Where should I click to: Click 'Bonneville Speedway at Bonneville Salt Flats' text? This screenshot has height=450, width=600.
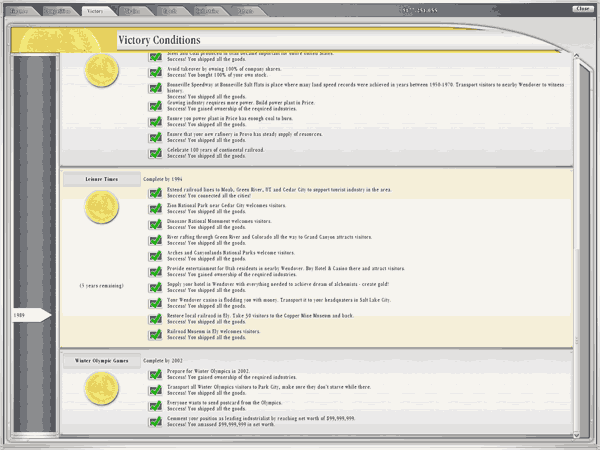365,88
